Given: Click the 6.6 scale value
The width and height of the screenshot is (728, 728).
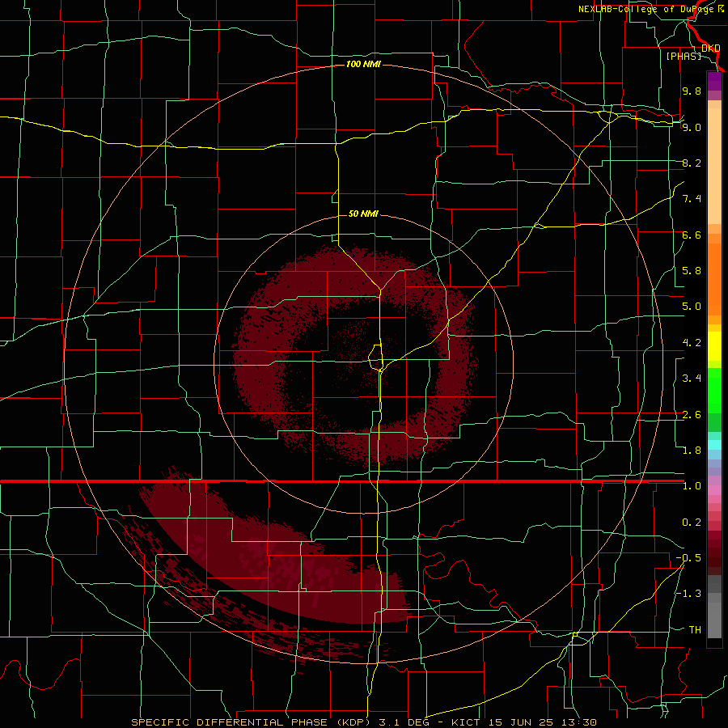Looking at the screenshot, I should pos(692,235).
